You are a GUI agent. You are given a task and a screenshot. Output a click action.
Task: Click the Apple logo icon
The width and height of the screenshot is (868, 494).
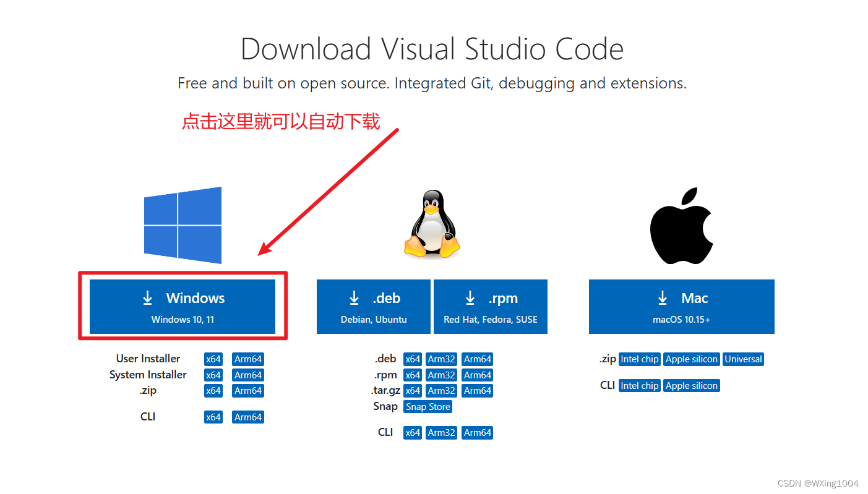(681, 224)
